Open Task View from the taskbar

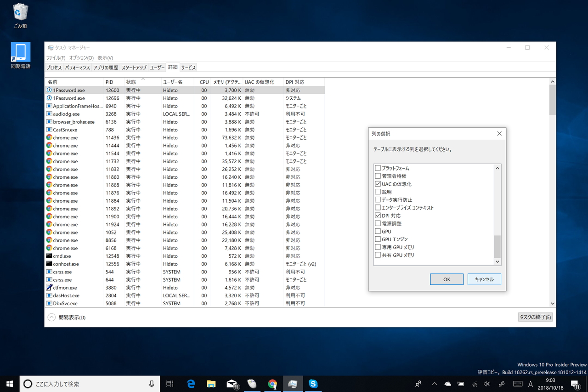[x=170, y=384]
